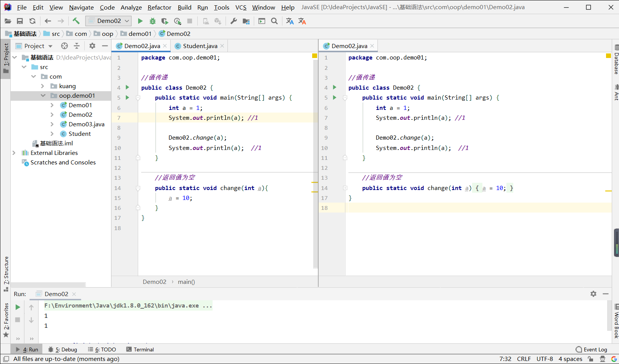Image resolution: width=619 pixels, height=364 pixels.
Task: Expand the kuang package
Action: [x=43, y=86]
